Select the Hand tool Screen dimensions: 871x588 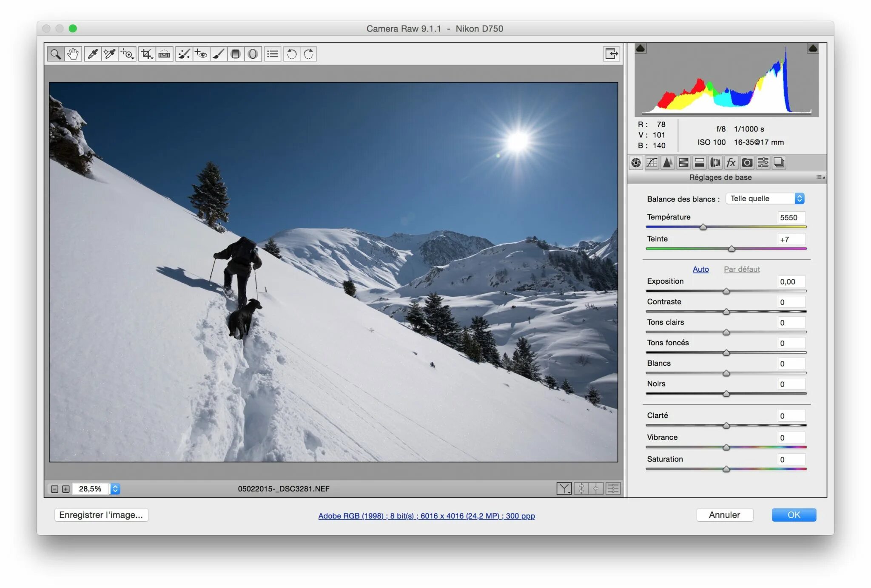73,54
